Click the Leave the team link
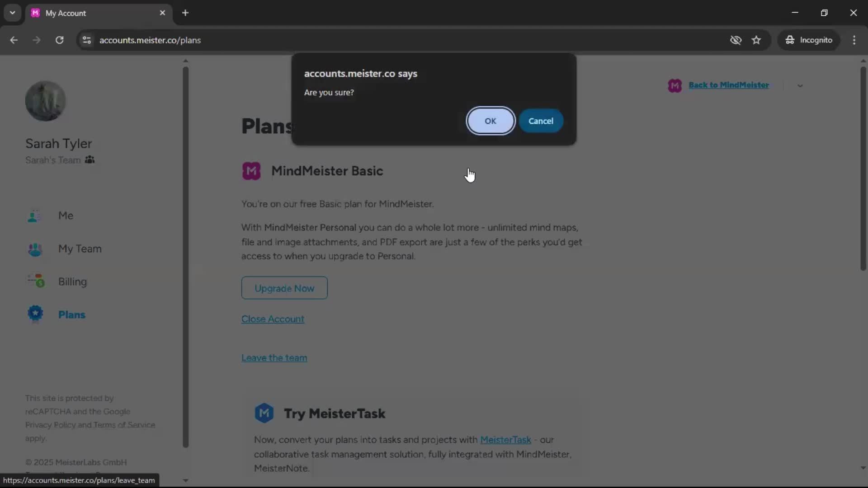The image size is (868, 488). tap(274, 358)
